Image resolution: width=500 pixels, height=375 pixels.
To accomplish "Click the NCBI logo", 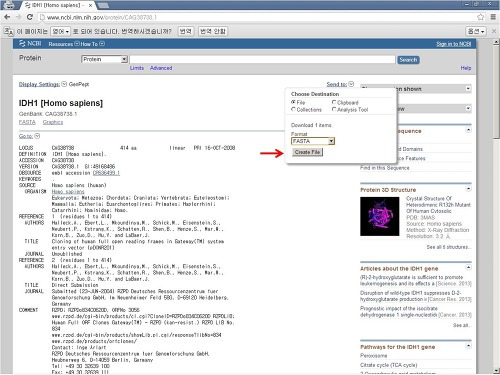I will click(30, 44).
